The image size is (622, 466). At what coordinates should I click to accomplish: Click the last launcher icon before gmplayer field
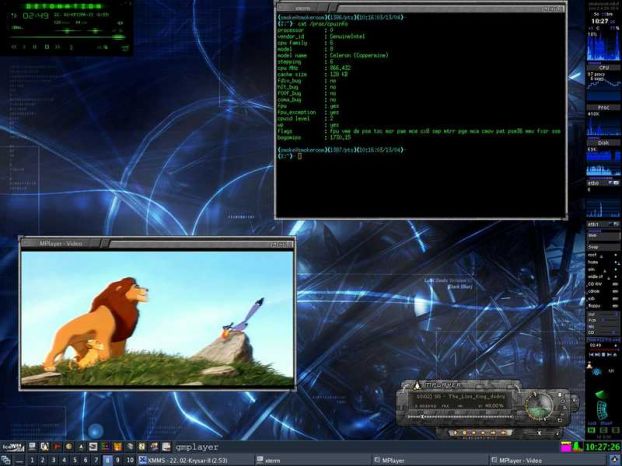point(166,447)
